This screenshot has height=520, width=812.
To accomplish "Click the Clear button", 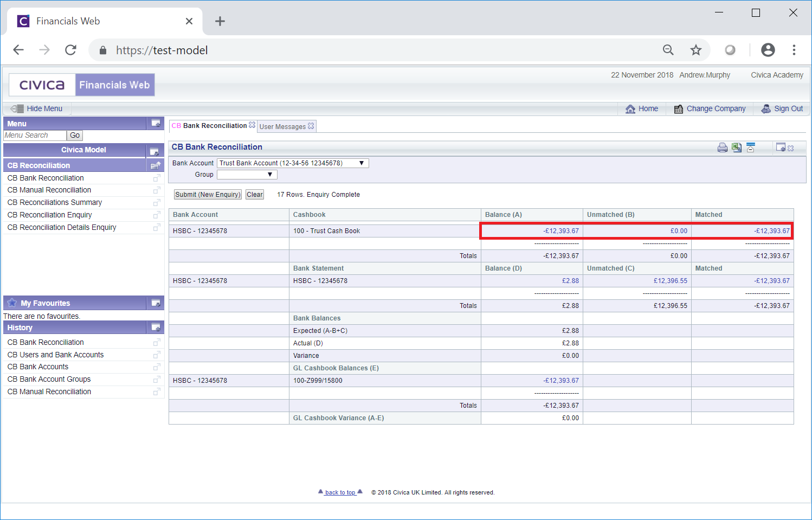I will coord(255,195).
